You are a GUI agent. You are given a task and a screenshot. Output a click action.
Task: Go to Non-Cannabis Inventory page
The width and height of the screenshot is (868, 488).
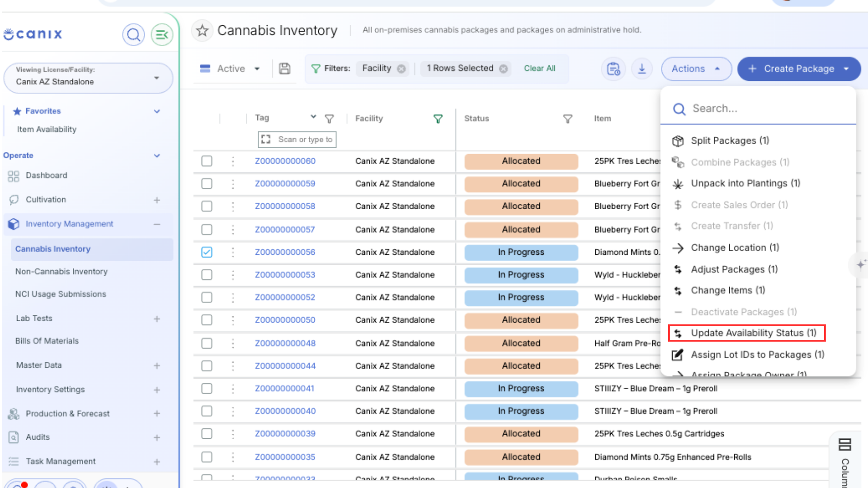61,272
